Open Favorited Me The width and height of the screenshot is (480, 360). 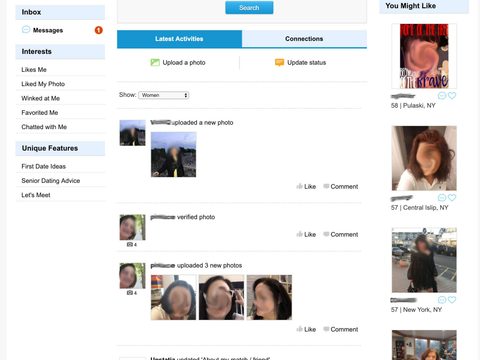40,113
